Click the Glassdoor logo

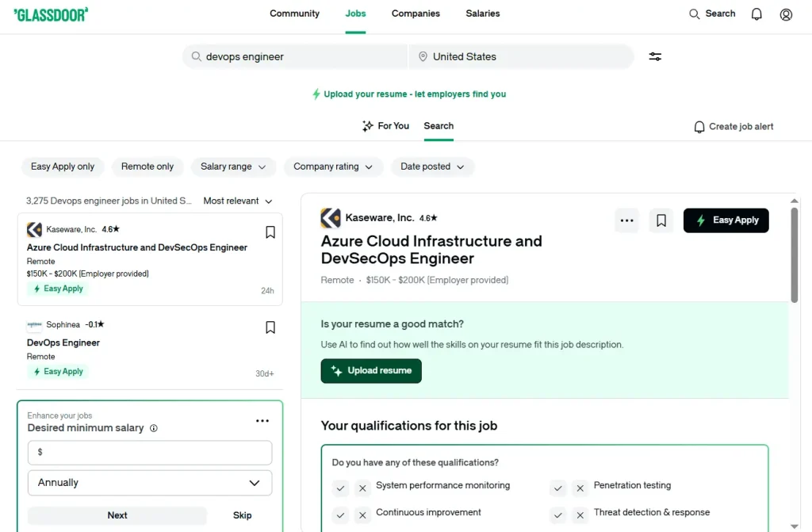click(x=51, y=14)
